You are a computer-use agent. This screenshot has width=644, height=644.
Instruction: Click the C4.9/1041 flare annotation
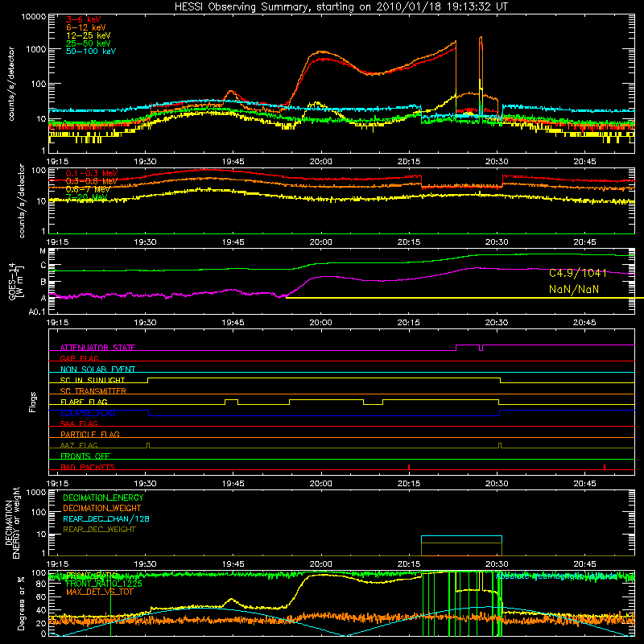577,274
